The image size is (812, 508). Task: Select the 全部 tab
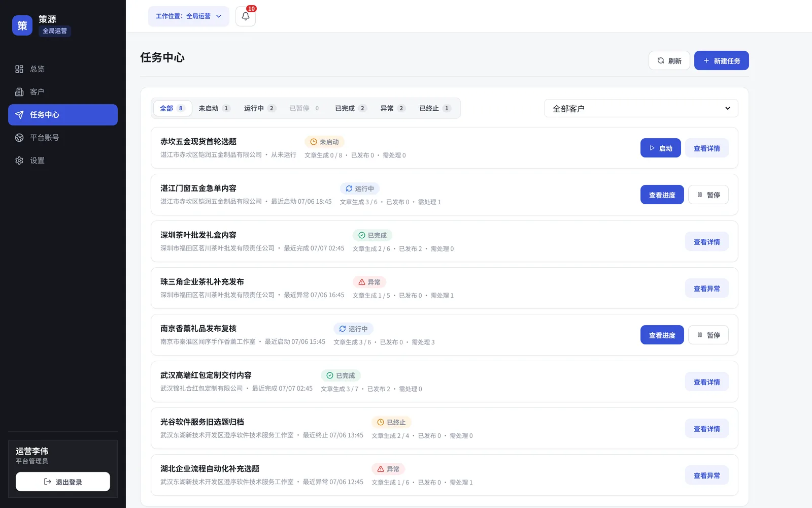tap(173, 108)
